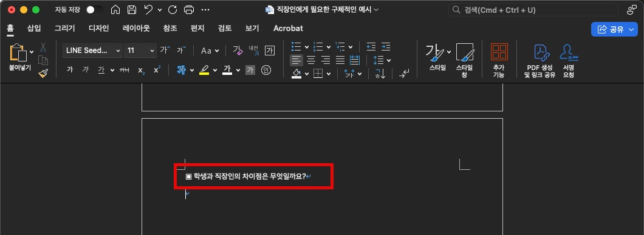The image size is (644, 235).
Task: Click the Clear Formatting eraser icon
Action: click(x=238, y=50)
